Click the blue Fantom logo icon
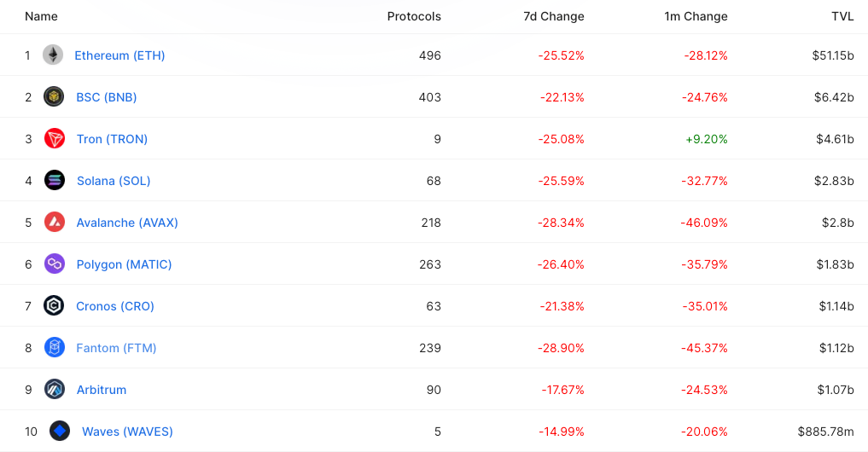The width and height of the screenshot is (868, 452). [55, 347]
